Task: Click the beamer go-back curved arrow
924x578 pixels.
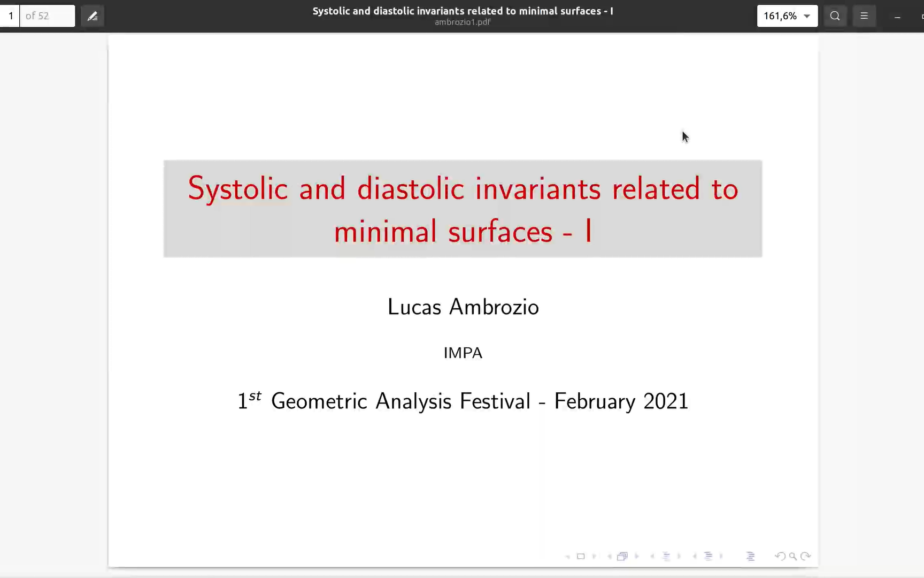Action: 780,557
